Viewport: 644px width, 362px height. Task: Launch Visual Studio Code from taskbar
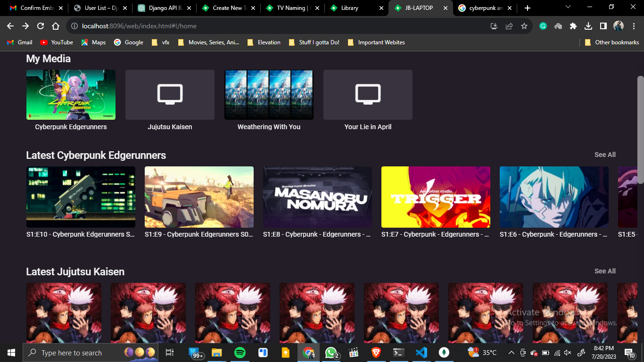coord(421,353)
